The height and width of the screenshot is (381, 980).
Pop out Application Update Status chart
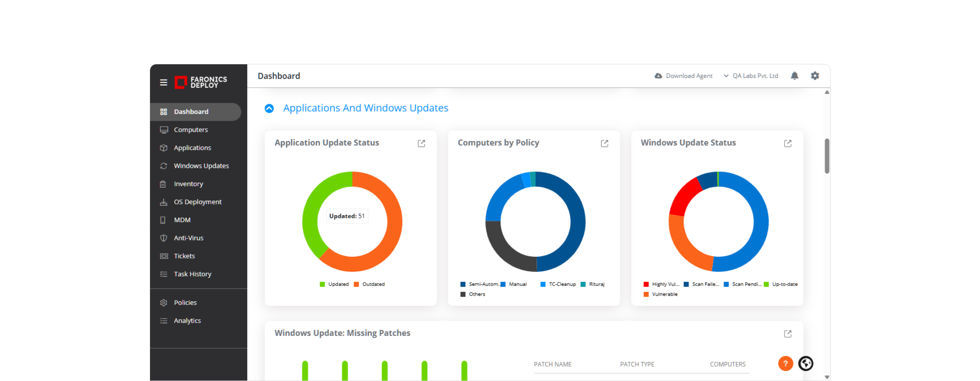(421, 143)
